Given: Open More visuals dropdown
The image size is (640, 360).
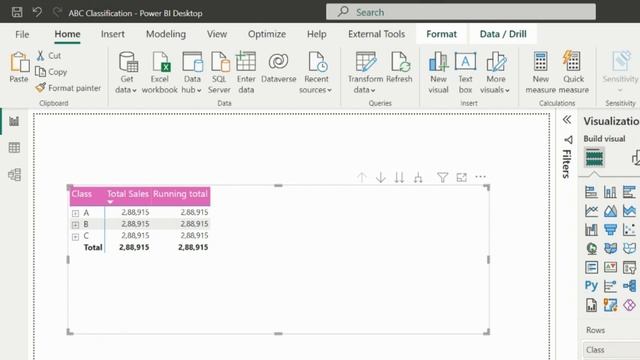Looking at the screenshot, I should point(496,73).
